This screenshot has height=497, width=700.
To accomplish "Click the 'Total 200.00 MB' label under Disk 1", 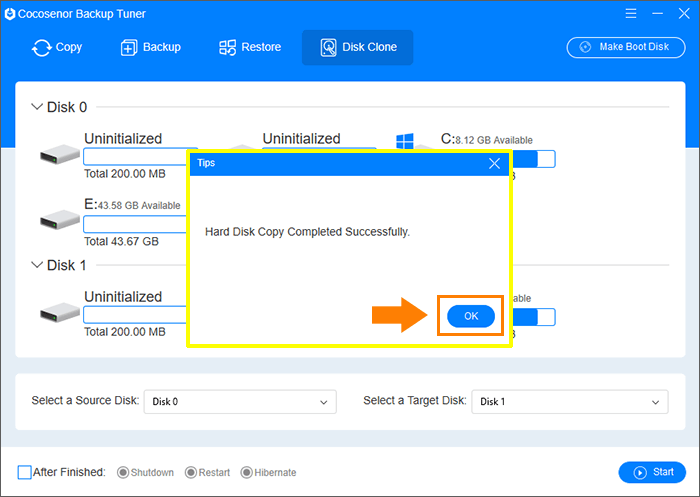I will coord(125,332).
